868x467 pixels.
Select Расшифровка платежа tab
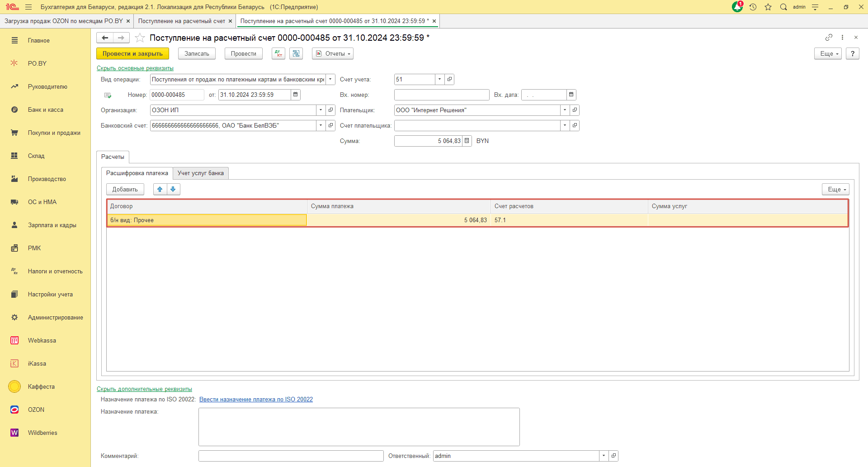(x=137, y=173)
